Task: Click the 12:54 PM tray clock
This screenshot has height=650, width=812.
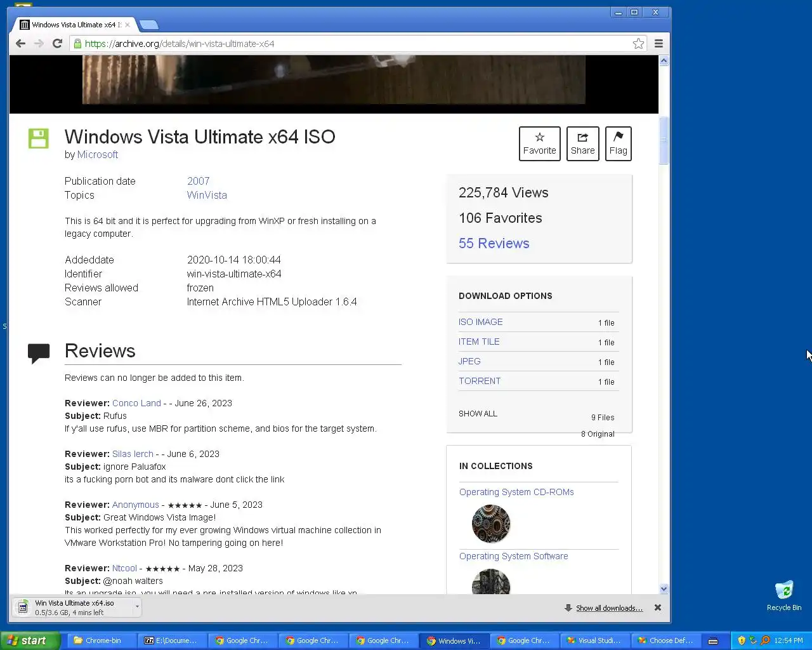Action: coord(789,640)
